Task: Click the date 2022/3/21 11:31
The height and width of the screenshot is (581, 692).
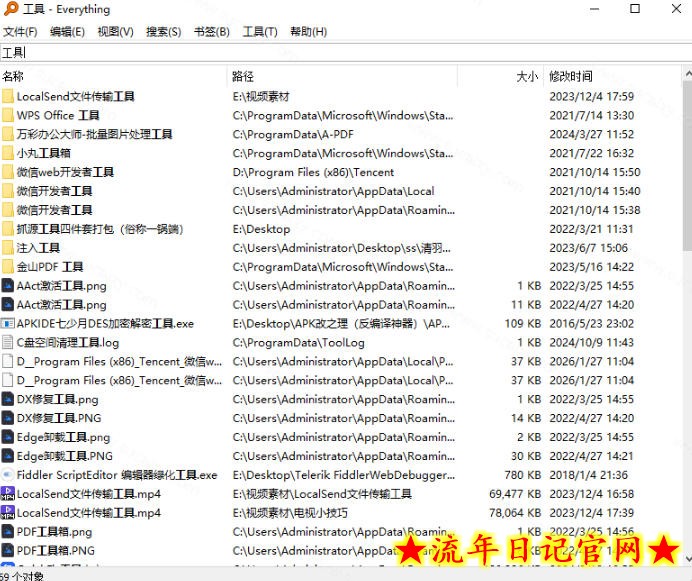Action: 591,229
